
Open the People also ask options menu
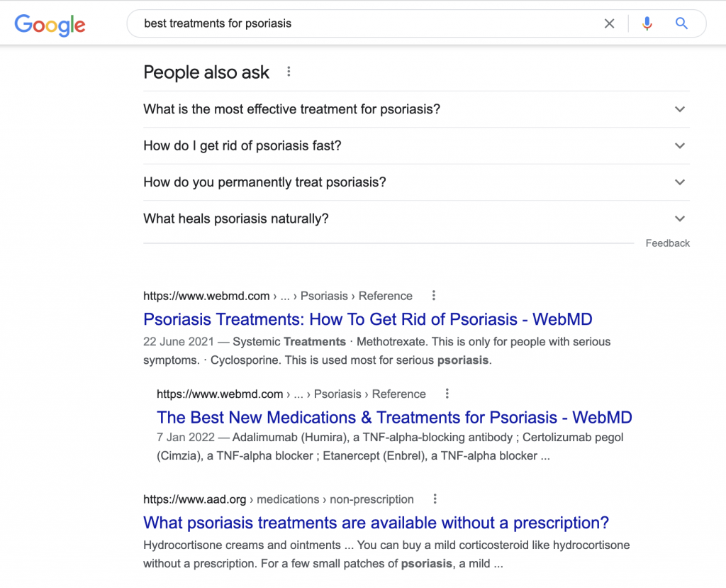[289, 72]
